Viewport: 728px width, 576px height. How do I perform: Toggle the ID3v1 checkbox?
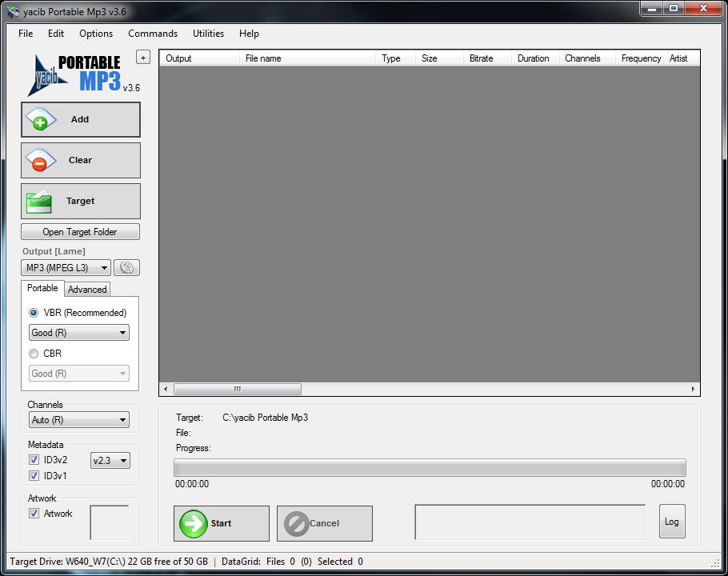34,476
